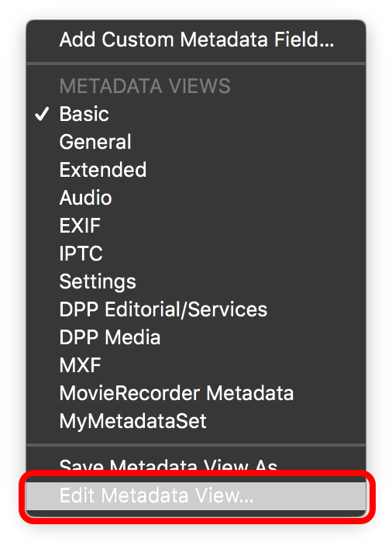The height and width of the screenshot is (549, 392).
Task: Click the word Metadata in MovieRecorder entry
Action: [x=249, y=393]
